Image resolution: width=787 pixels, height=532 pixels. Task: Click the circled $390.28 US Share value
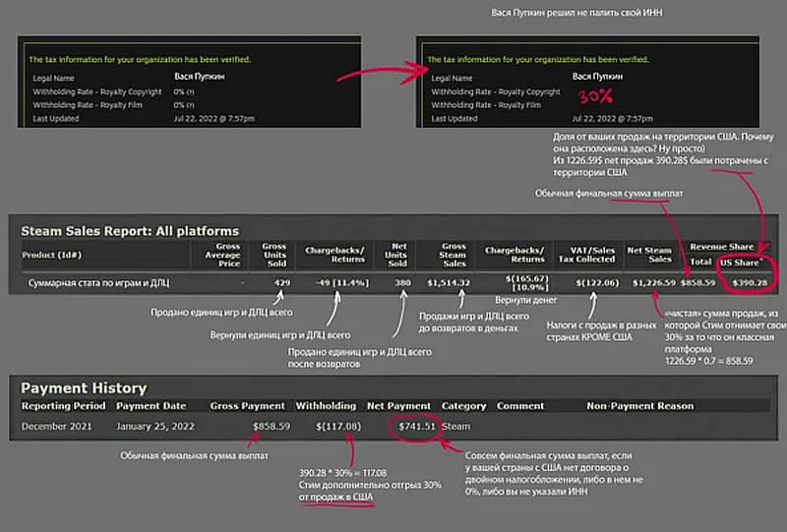[750, 283]
